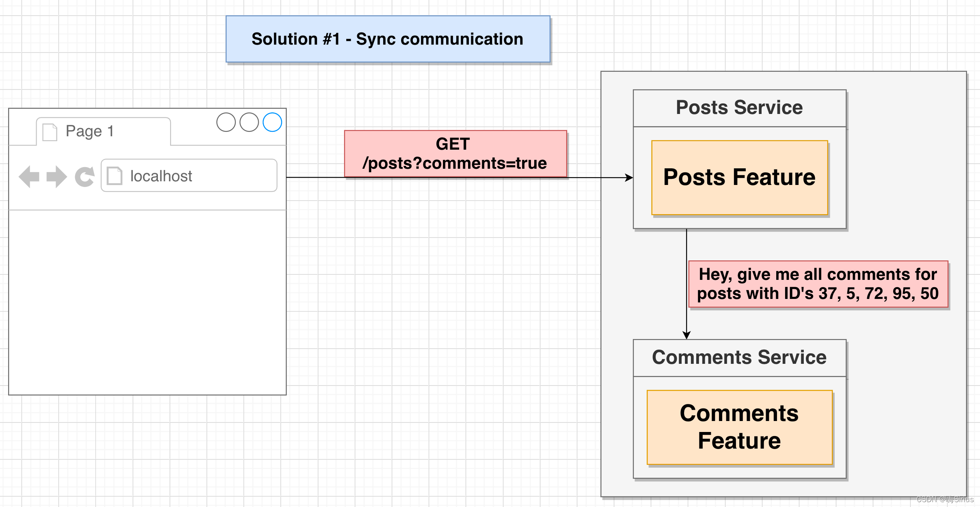Click the browser forward arrow icon
Viewport: 980px width, 507px height.
tap(57, 176)
